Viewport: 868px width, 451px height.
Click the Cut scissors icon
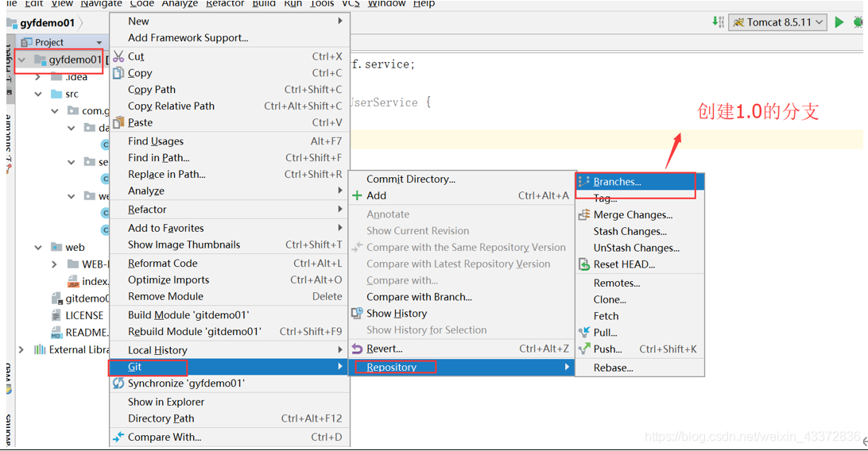[118, 56]
